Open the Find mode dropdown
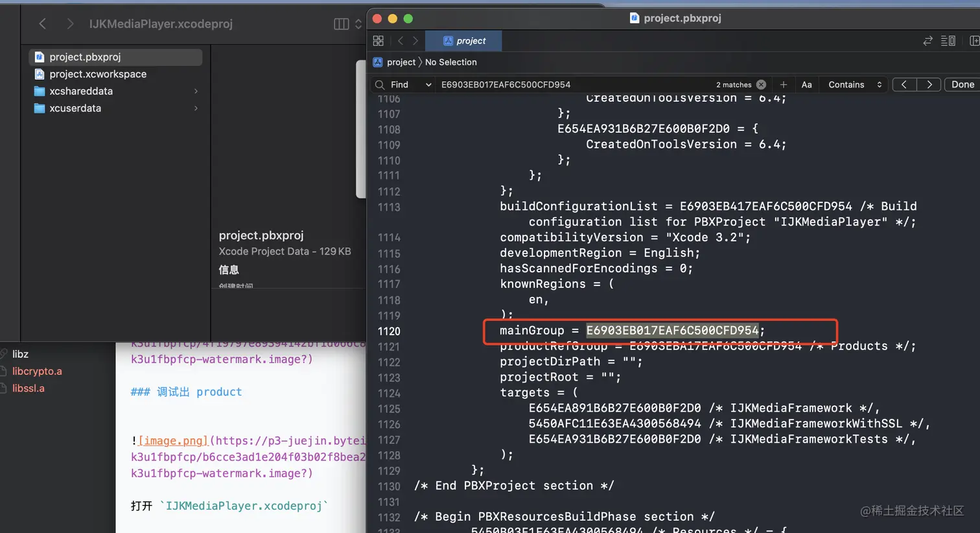This screenshot has width=980, height=533. pos(412,85)
